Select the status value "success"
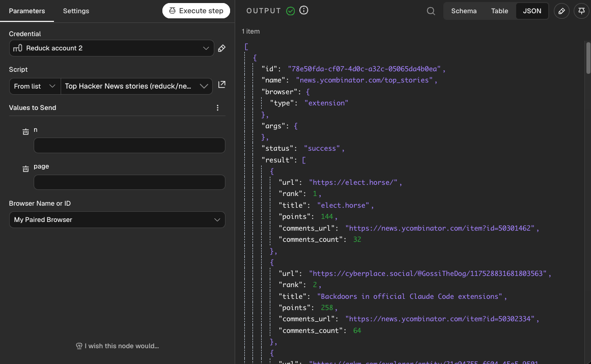 click(322, 149)
